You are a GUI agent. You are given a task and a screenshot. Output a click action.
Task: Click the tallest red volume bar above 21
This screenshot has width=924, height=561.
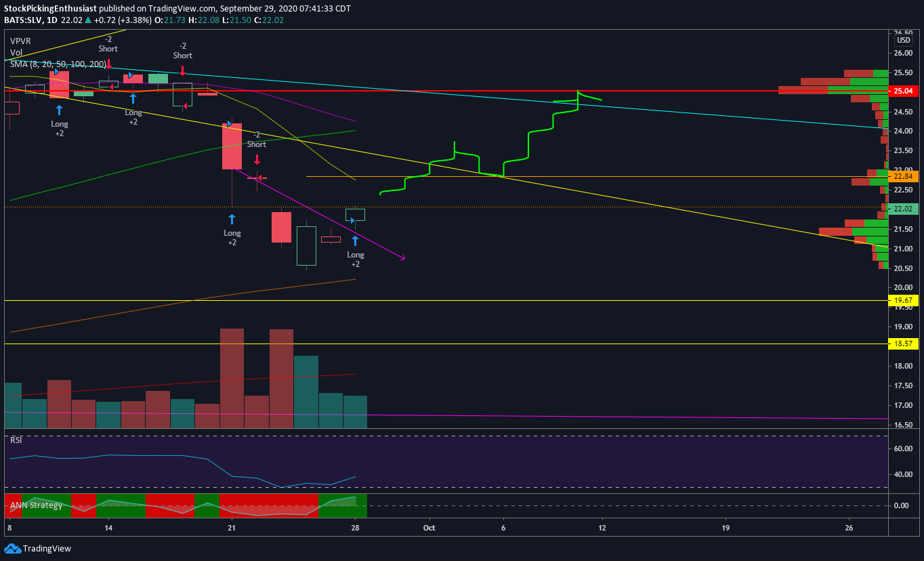[x=232, y=378]
